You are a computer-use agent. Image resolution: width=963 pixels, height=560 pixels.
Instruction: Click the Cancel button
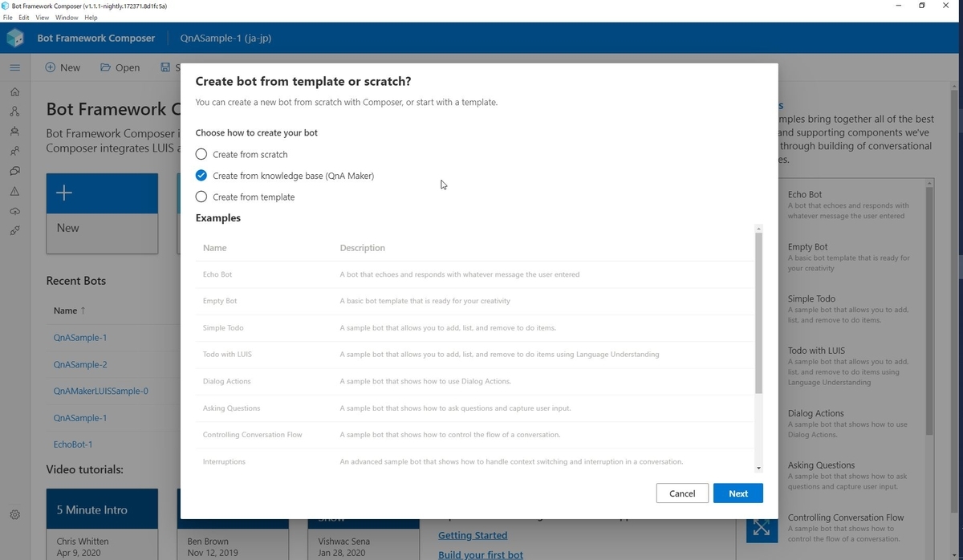(682, 493)
